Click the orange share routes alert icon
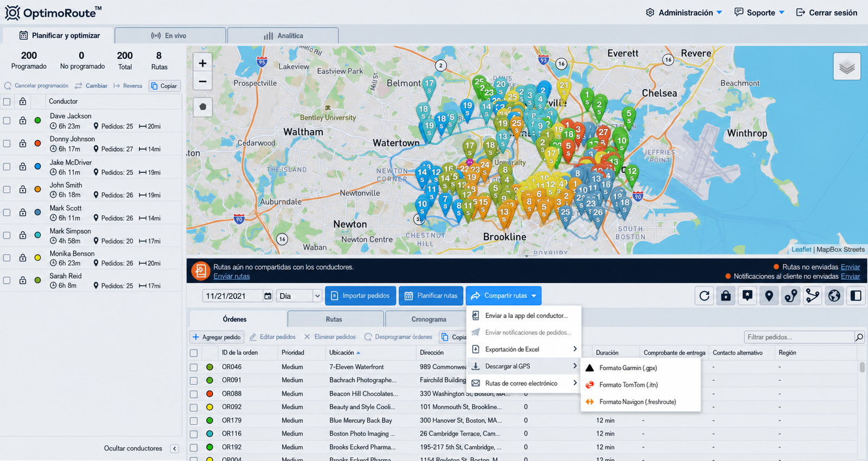The height and width of the screenshot is (461, 868). click(x=200, y=270)
